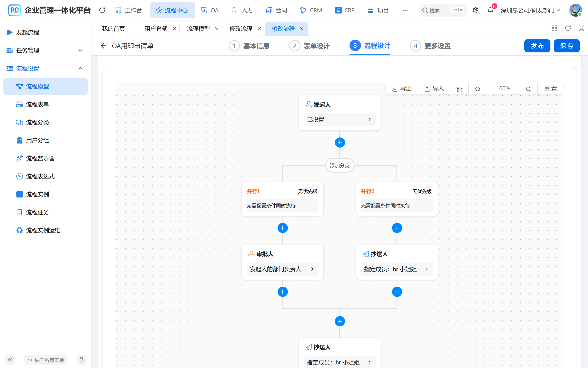Open notifications bell with 6 badge
588x368 pixels.
pos(490,10)
